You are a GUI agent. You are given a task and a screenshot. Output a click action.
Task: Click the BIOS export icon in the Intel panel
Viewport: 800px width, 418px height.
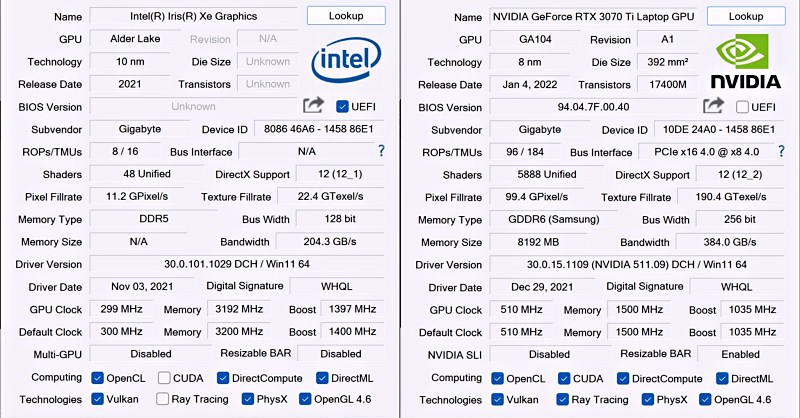click(x=313, y=106)
